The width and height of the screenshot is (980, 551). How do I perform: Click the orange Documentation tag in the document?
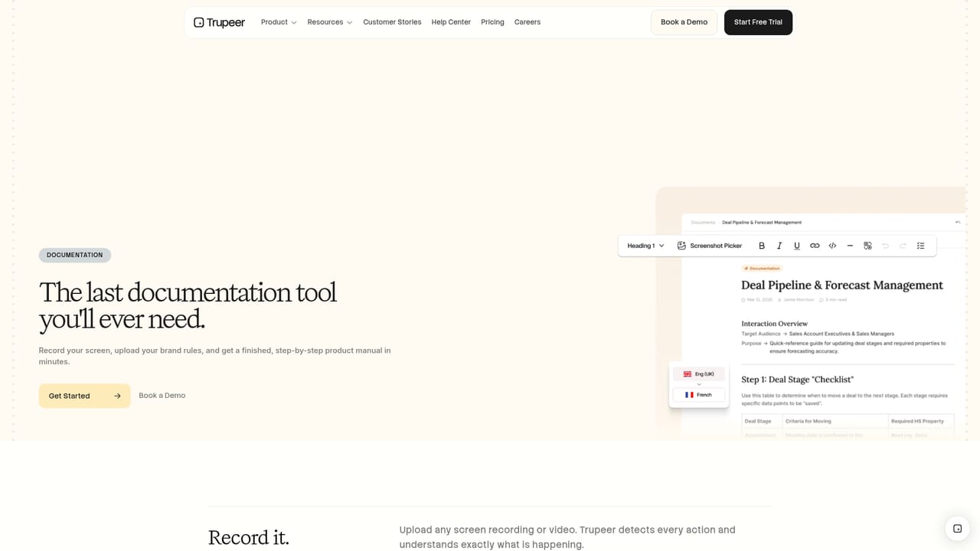click(762, 269)
